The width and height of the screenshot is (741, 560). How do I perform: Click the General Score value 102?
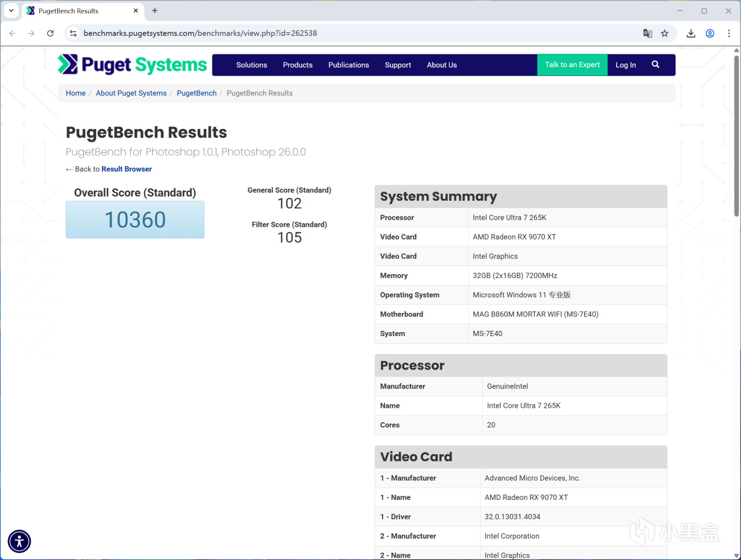[289, 204]
